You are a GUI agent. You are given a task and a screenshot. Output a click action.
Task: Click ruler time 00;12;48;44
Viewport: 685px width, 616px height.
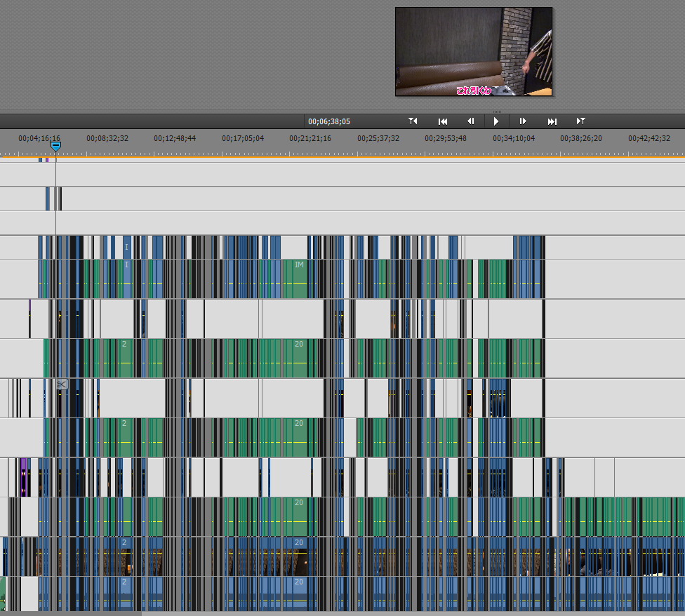coord(175,138)
